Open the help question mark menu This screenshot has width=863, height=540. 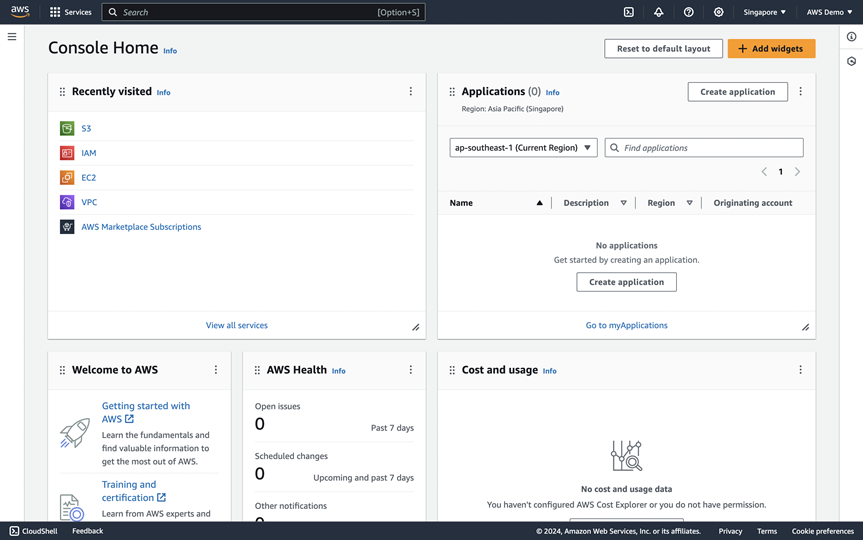[x=688, y=12]
